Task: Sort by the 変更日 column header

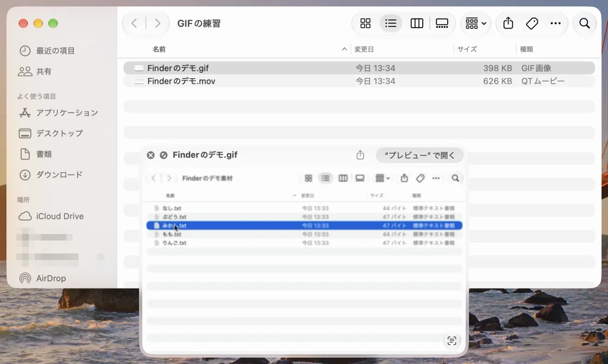Action: [364, 49]
